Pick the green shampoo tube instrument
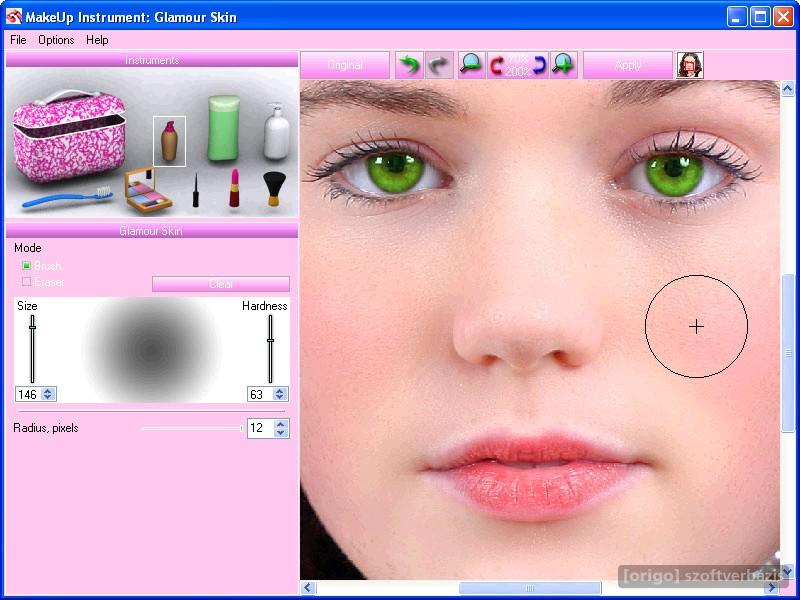 pyautogui.click(x=223, y=128)
